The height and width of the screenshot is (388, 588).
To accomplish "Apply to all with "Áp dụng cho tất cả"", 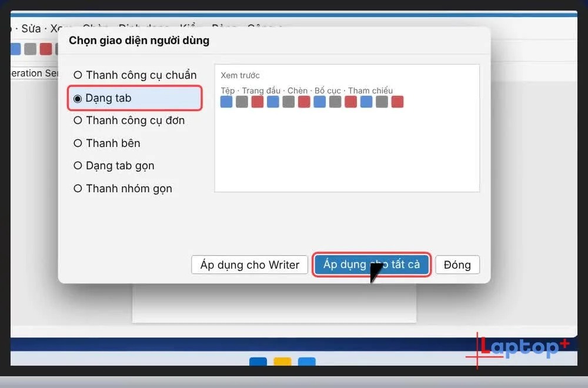I will tap(371, 265).
